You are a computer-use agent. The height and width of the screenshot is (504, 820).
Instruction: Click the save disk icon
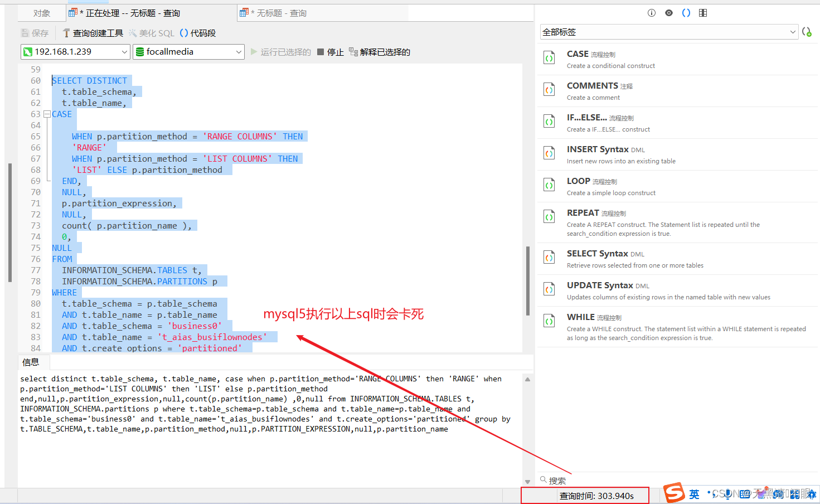point(25,33)
